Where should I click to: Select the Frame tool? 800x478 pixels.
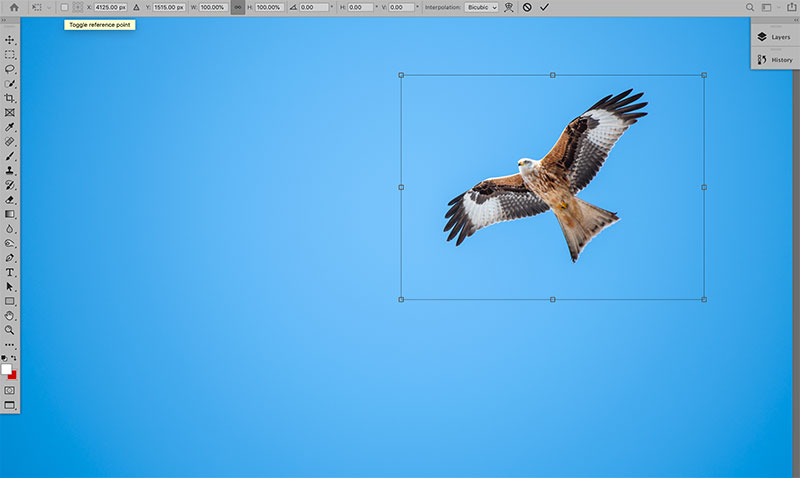click(10, 113)
